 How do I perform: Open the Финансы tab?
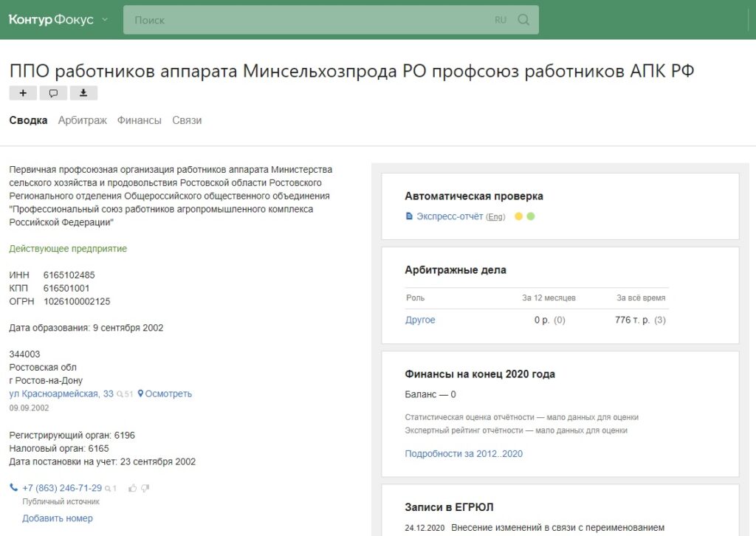(140, 120)
